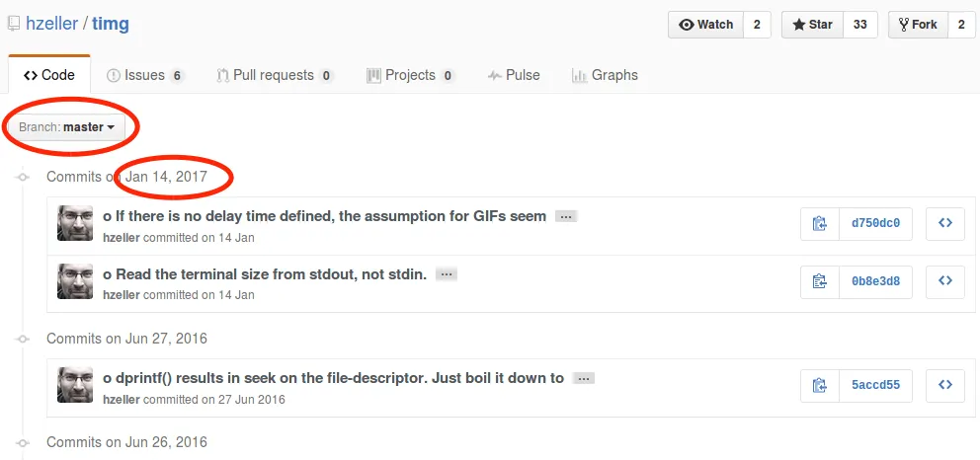This screenshot has height=460, width=980.
Task: Expand the dprintf commit message ellipsis
Action: (583, 378)
